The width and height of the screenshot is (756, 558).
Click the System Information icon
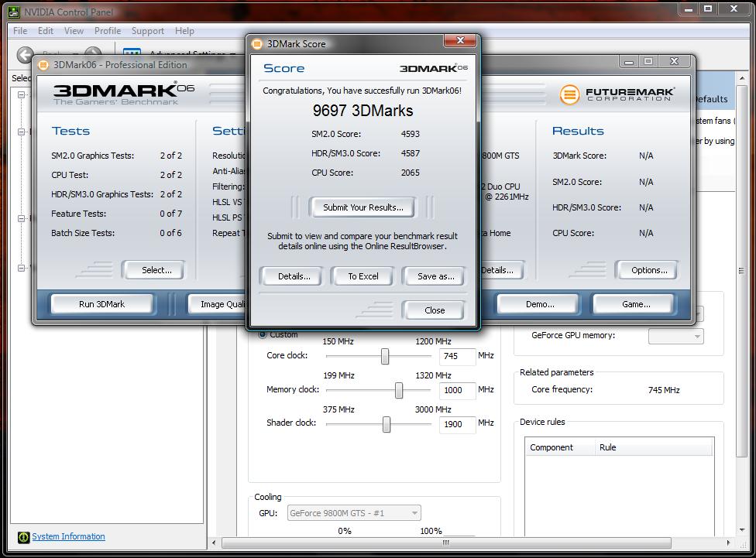pos(23,537)
